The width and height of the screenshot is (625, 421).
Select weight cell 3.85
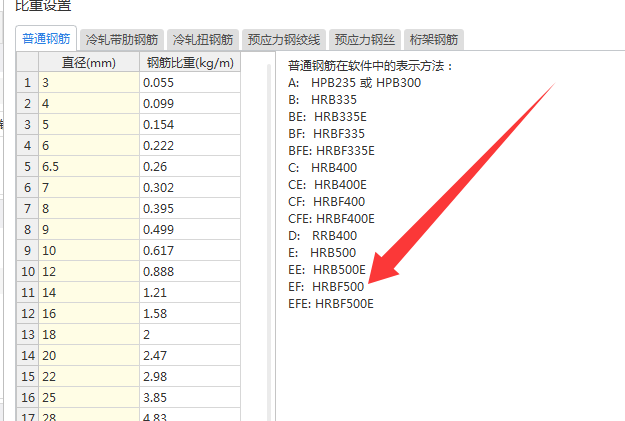coord(190,397)
